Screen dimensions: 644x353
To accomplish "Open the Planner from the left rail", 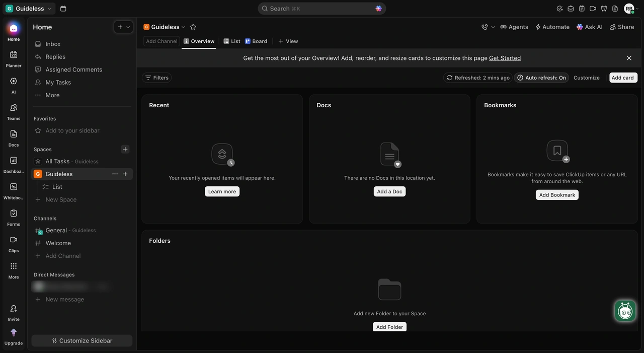I will pyautogui.click(x=14, y=58).
